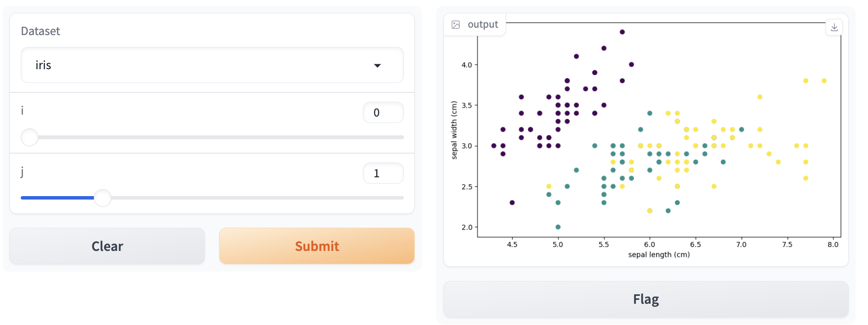Click the i slider handle
Image resolution: width=868 pixels, height=325 pixels.
(30, 137)
